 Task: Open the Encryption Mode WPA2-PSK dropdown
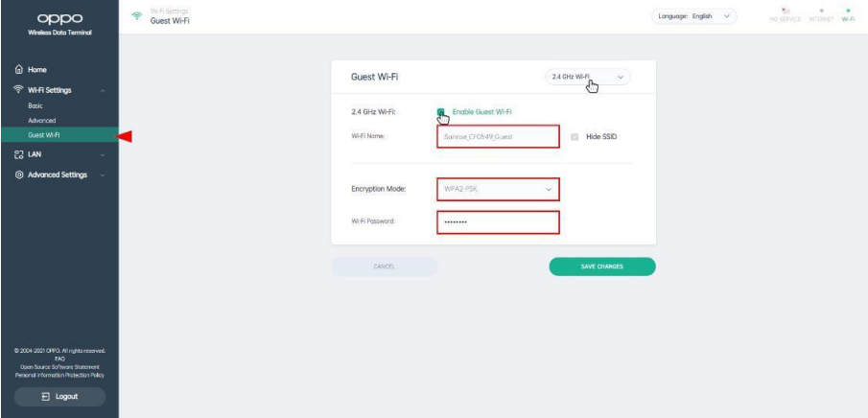(x=497, y=189)
